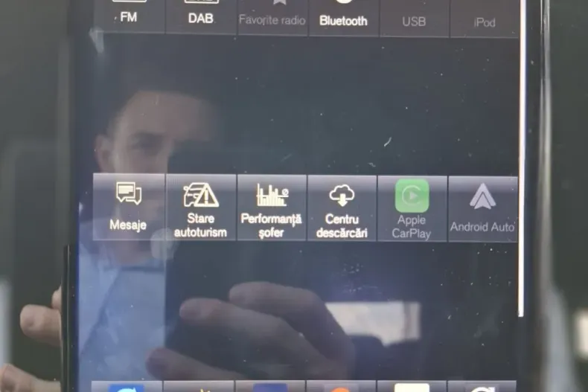The image size is (588, 392).
Task: Select FM radio source
Action: (x=129, y=16)
